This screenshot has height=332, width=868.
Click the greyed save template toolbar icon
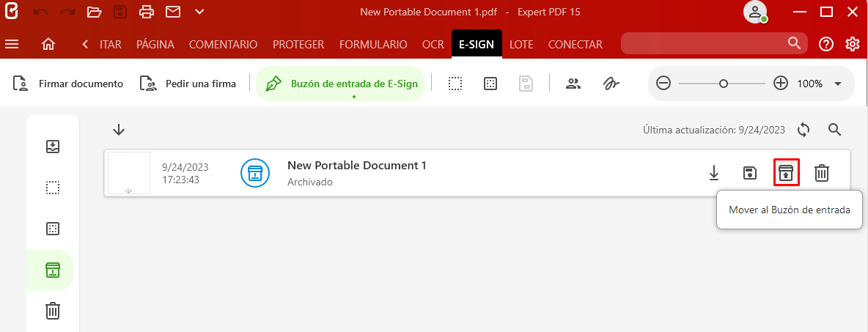point(526,84)
